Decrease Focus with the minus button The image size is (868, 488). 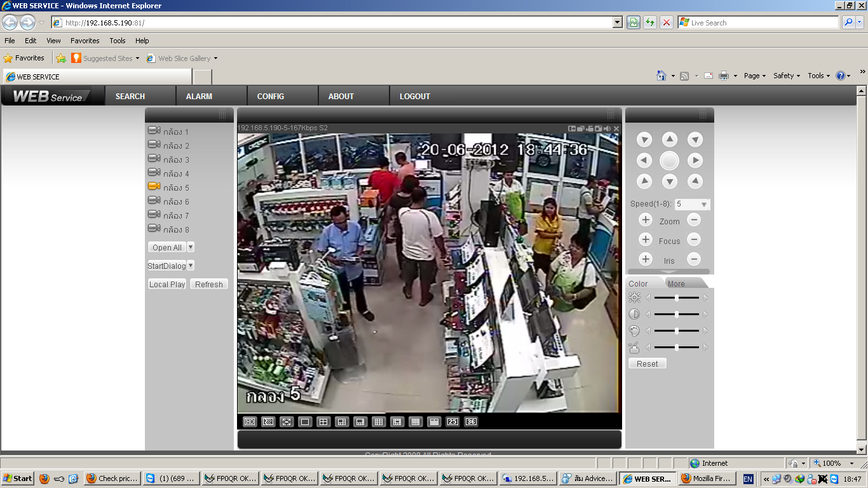(x=694, y=240)
